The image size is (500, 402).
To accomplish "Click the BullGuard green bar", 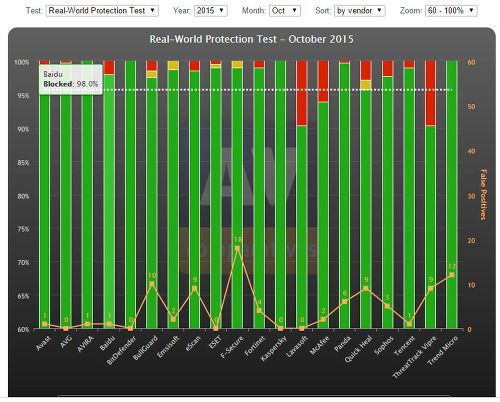I will 152,203.
